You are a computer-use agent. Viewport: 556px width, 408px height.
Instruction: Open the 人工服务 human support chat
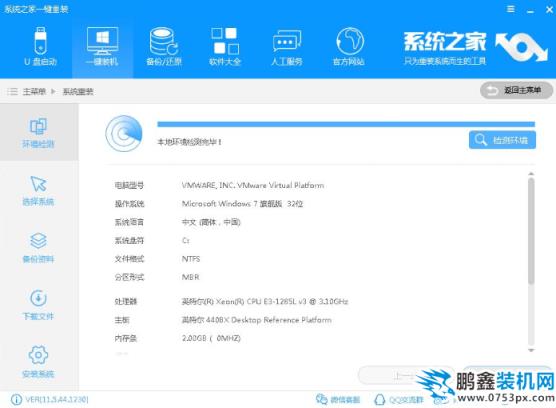click(287, 47)
